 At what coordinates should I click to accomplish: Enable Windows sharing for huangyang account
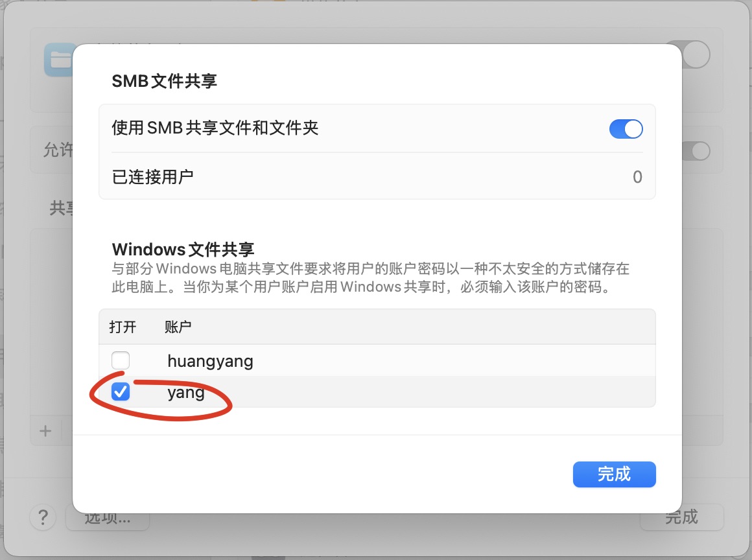[121, 360]
